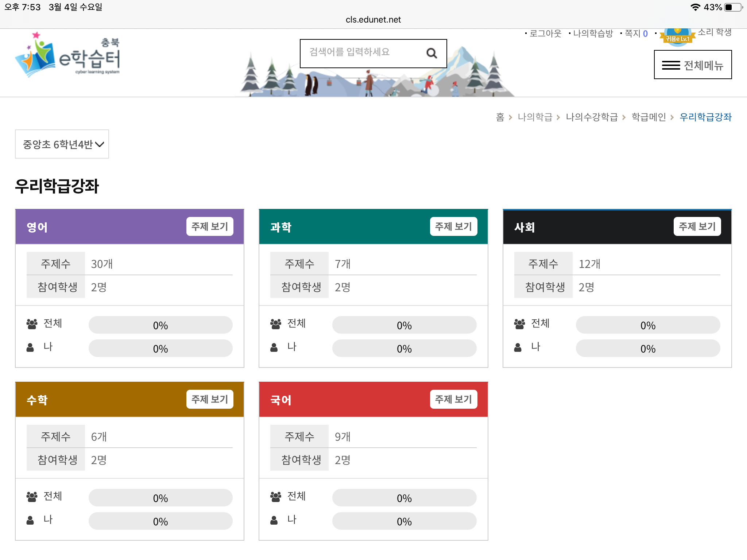The height and width of the screenshot is (560, 747).
Task: Click the 귀욤e Lv.1 badge icon
Action: [678, 37]
